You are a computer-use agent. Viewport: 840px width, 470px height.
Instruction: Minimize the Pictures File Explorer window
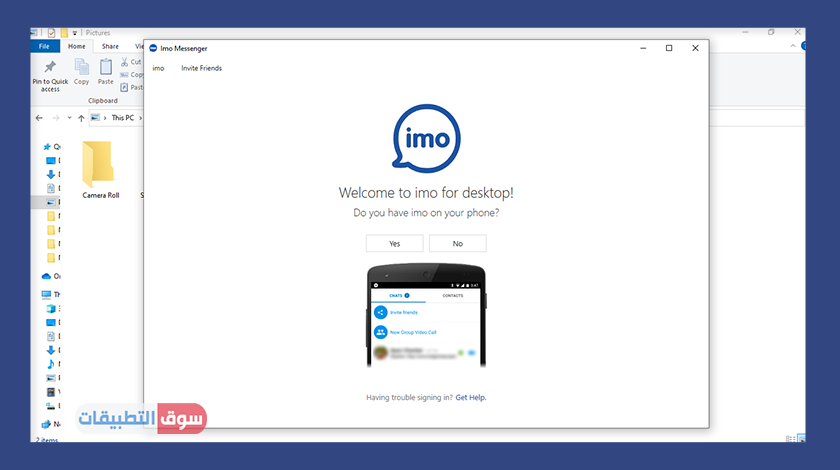745,32
